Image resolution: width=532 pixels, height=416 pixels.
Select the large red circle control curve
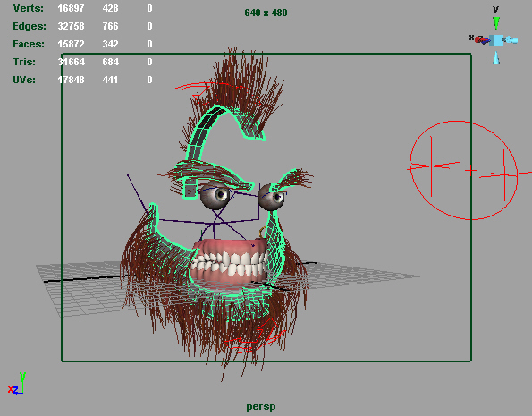[464, 170]
